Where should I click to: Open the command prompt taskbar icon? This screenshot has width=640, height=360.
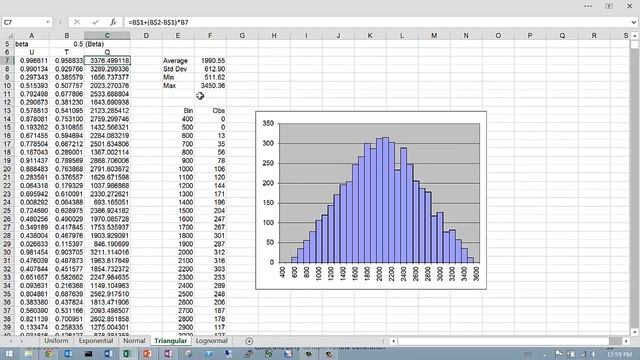coord(88,353)
